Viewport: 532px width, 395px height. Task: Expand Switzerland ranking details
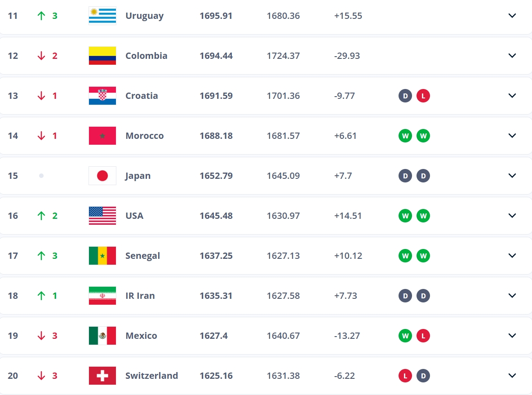coord(512,376)
